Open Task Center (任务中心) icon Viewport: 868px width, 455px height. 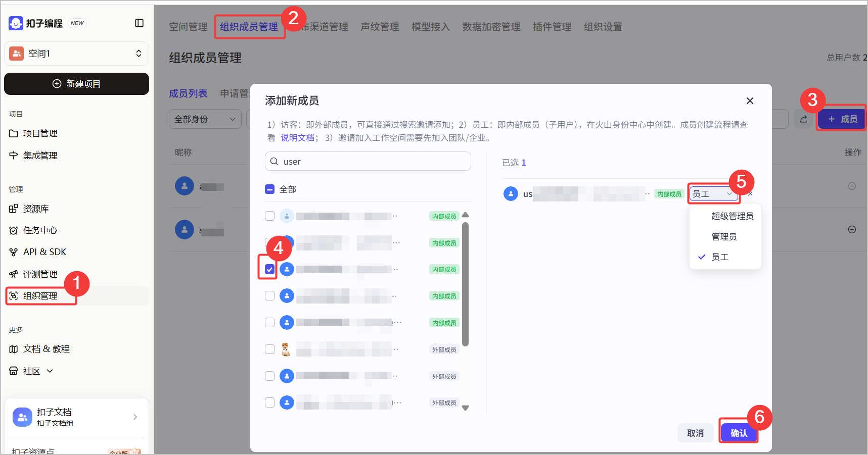click(x=14, y=231)
